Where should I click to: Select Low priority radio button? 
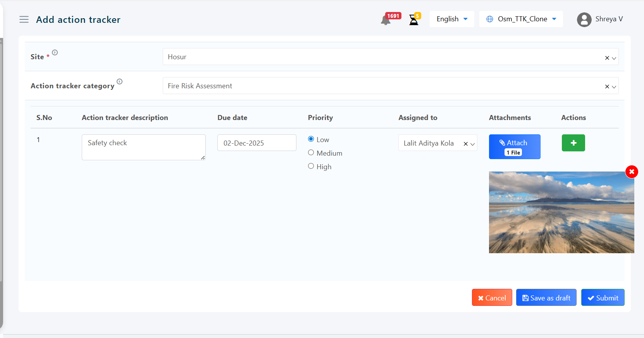311,139
